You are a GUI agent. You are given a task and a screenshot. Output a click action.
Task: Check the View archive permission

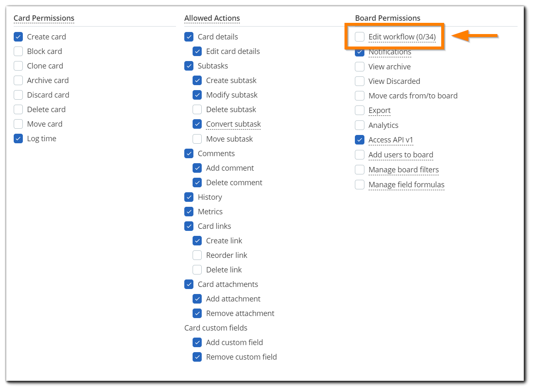[359, 66]
